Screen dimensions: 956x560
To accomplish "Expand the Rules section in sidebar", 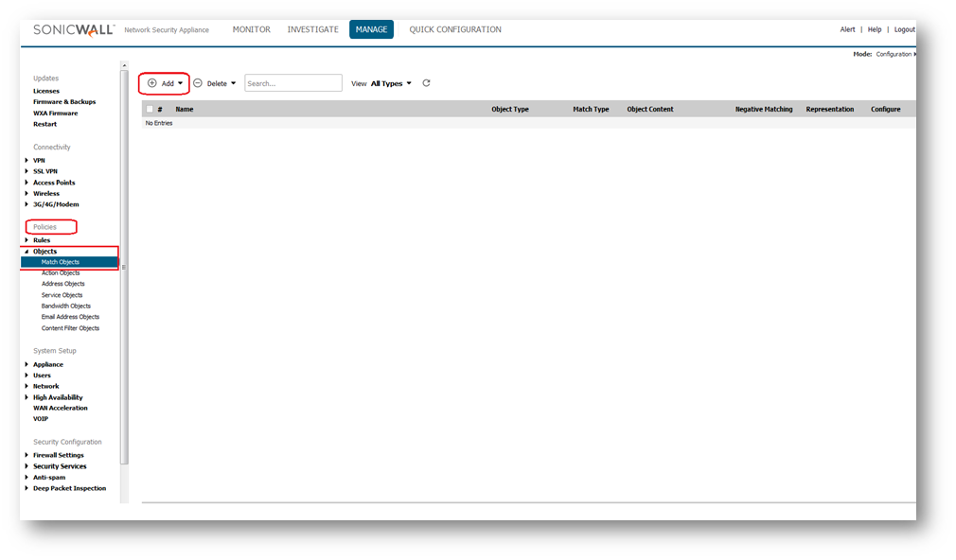I will point(27,240).
